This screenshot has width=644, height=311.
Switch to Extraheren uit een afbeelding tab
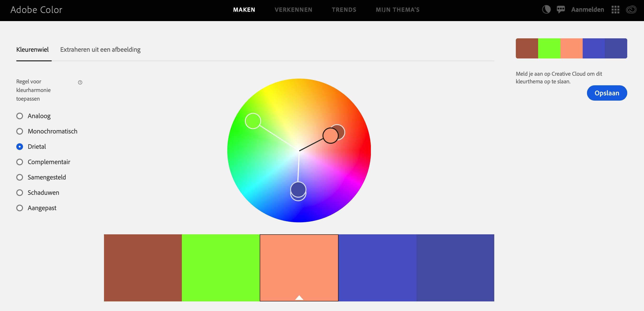point(100,50)
